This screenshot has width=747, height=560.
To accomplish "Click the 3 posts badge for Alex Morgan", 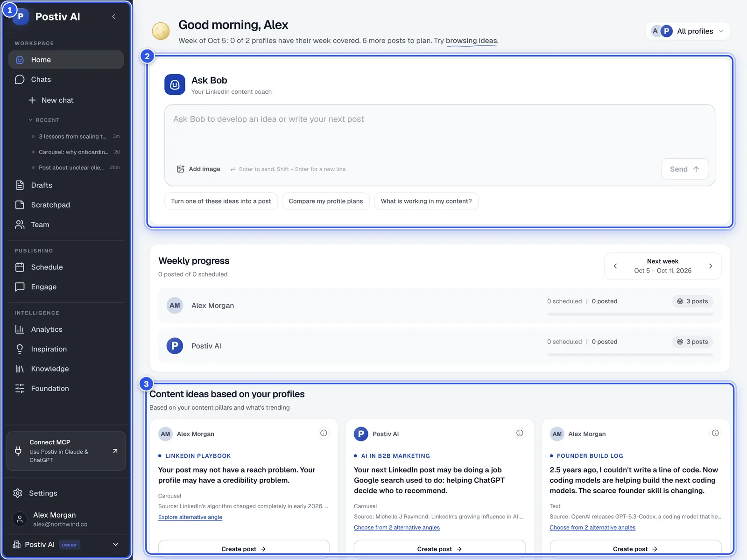I will coord(692,301).
